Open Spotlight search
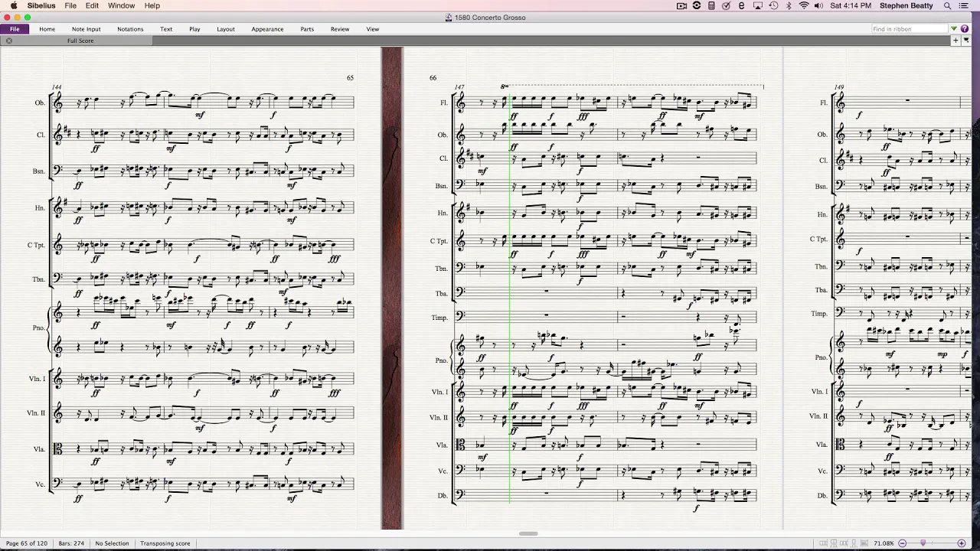This screenshot has width=980, height=551. [947, 5]
